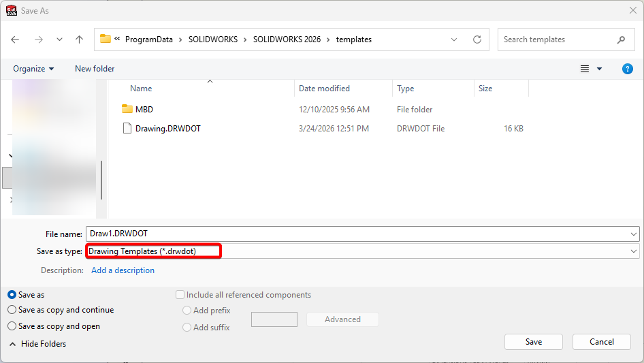The width and height of the screenshot is (644, 363).
Task: Collapse panel with Hide Folders
Action: click(x=37, y=344)
